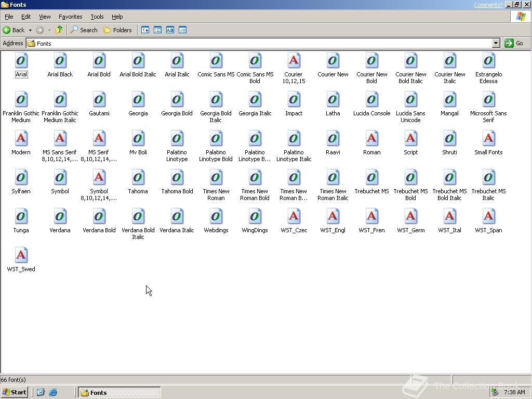Switch to Details view toolbar button
532x399 pixels.
[x=182, y=30]
